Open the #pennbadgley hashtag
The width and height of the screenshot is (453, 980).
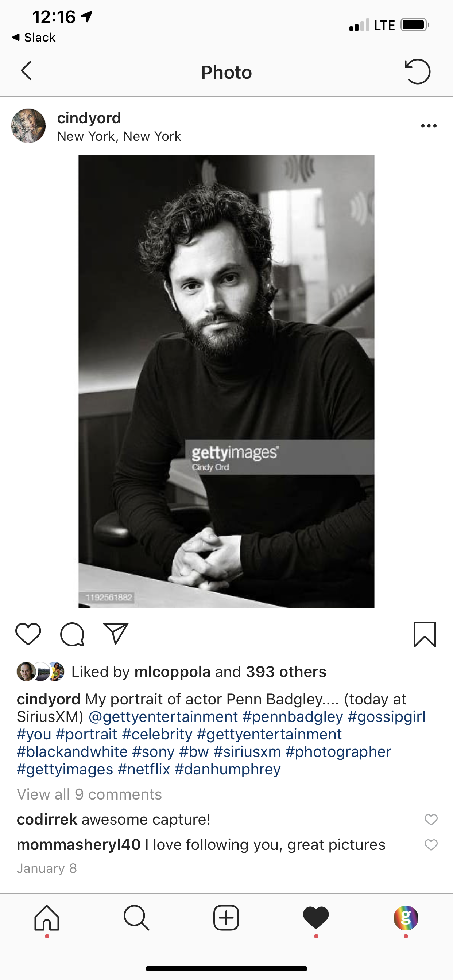tap(293, 717)
